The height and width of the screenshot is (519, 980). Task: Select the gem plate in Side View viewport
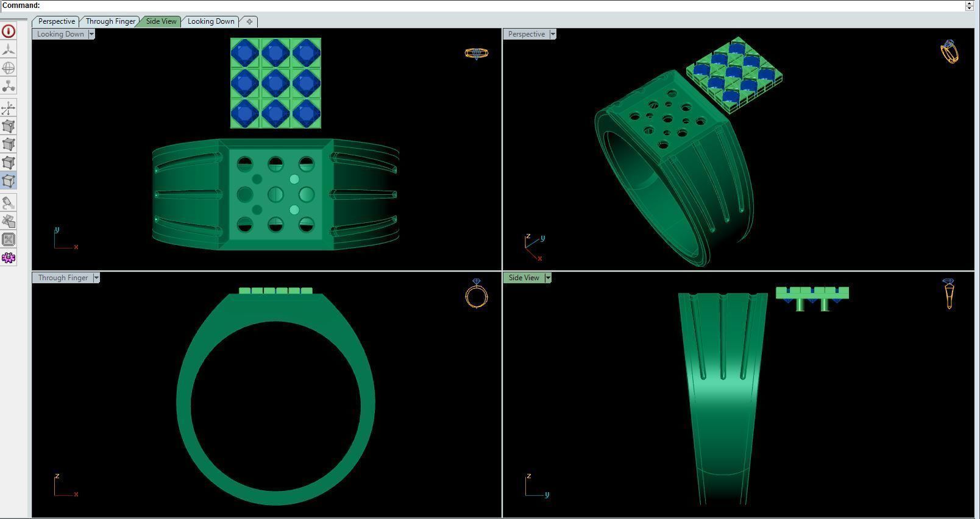[812, 292]
